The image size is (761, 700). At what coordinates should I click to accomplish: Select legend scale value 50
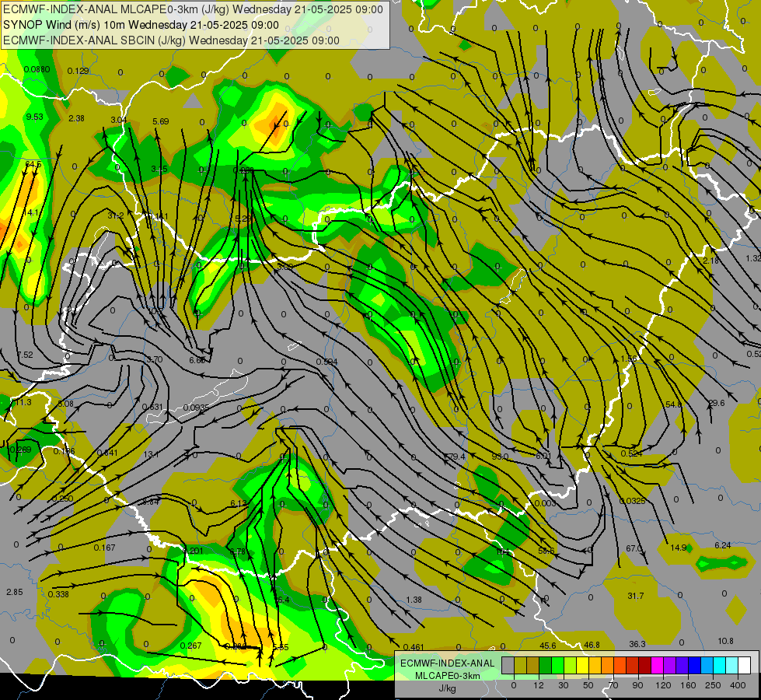[x=588, y=685]
